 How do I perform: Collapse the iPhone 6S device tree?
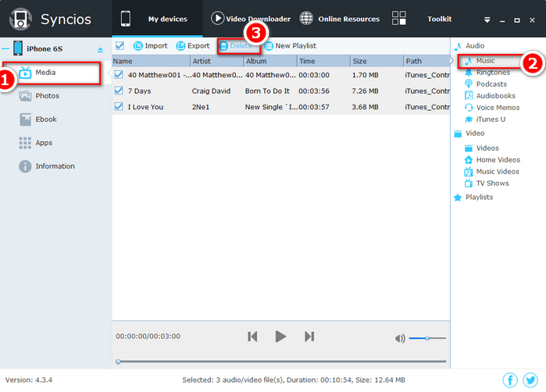point(5,48)
